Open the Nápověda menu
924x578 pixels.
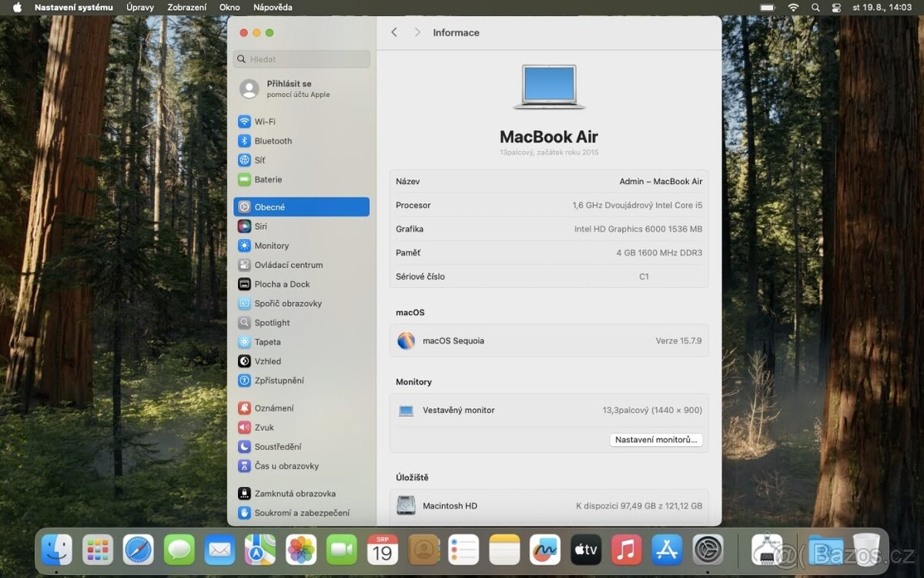pyautogui.click(x=273, y=7)
